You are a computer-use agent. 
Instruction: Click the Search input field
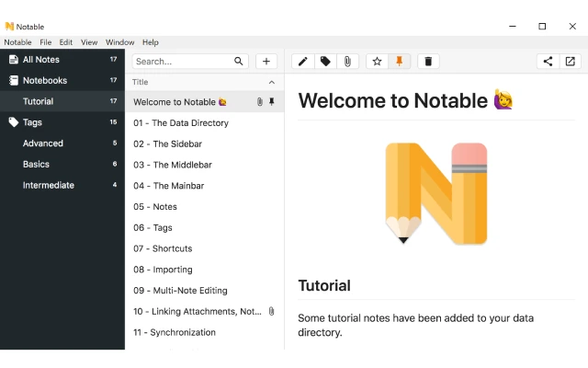[x=182, y=62]
